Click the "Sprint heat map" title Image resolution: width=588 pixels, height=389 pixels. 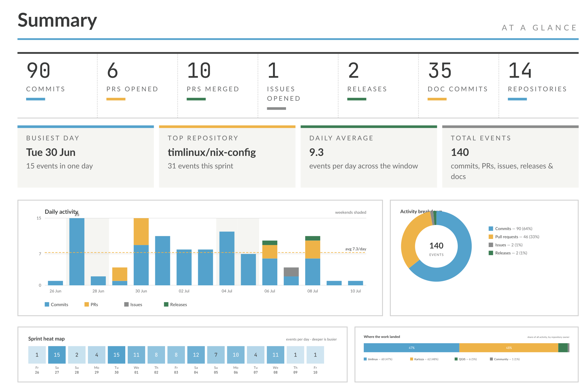[46, 339]
